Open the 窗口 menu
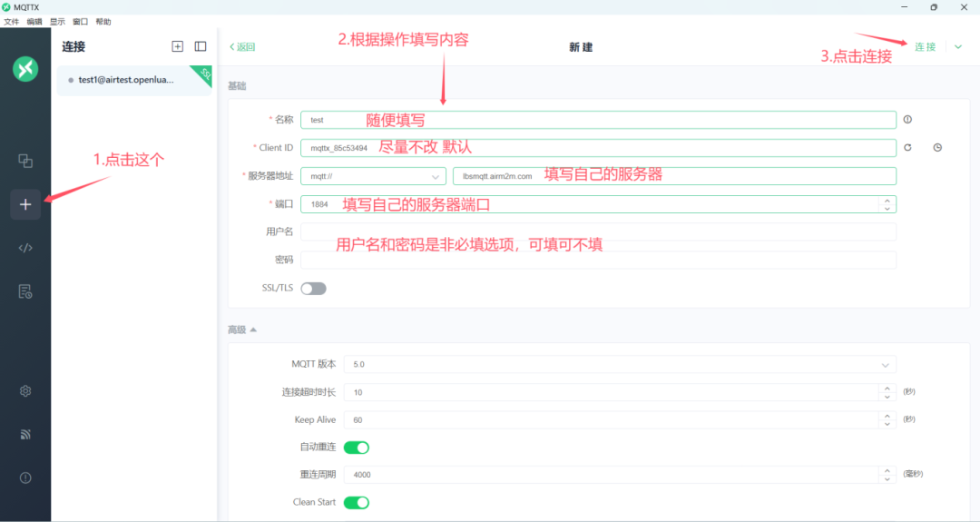The height and width of the screenshot is (522, 980). (80, 22)
